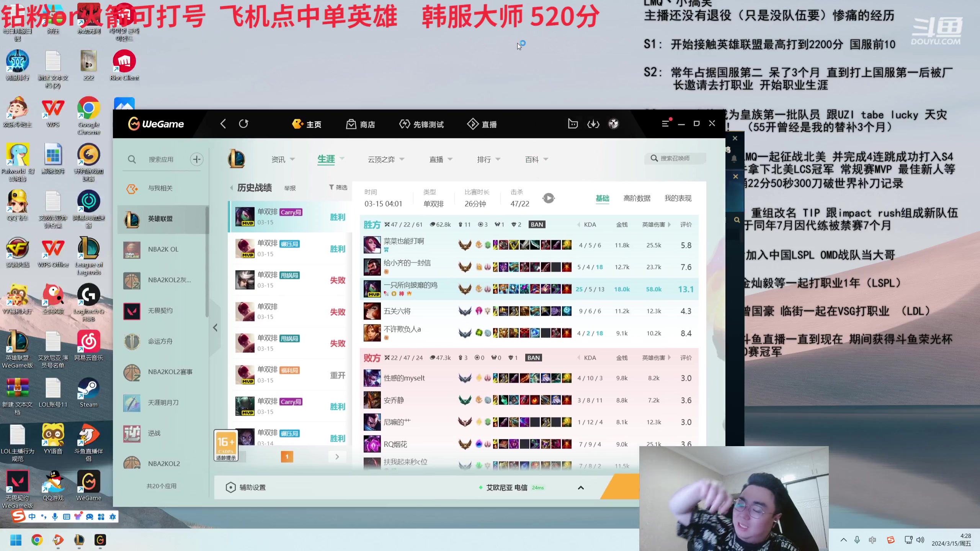Click the 举报 report link
Image resolution: width=980 pixels, height=551 pixels.
[290, 188]
